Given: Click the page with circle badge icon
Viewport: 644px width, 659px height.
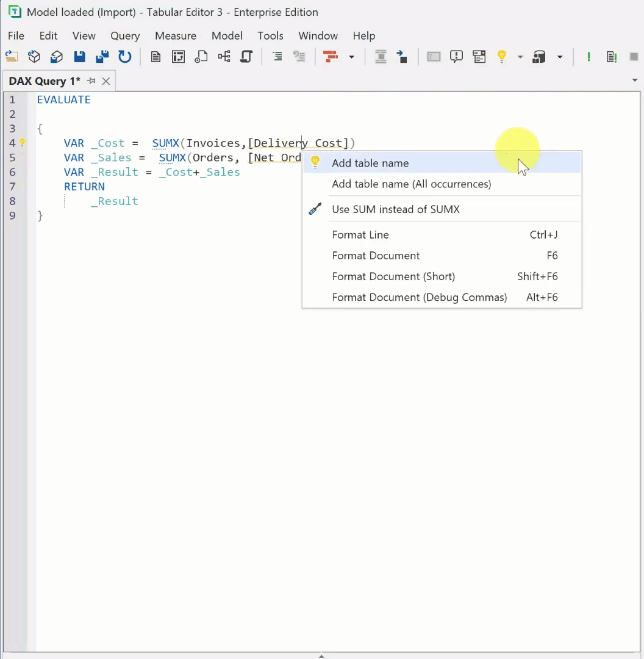Looking at the screenshot, I should point(201,56).
